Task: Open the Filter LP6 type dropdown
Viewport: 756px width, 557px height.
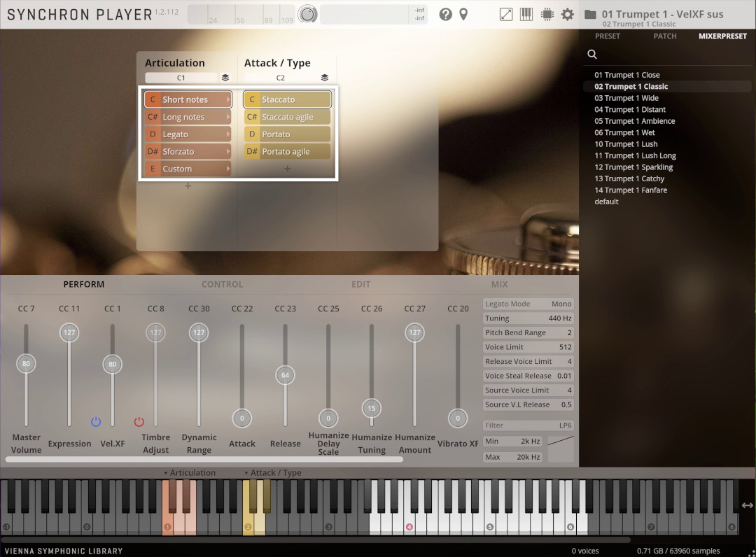Action: (x=528, y=425)
